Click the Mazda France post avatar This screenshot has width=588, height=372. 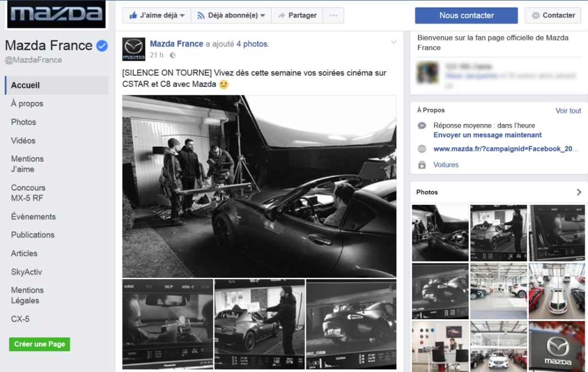[134, 49]
